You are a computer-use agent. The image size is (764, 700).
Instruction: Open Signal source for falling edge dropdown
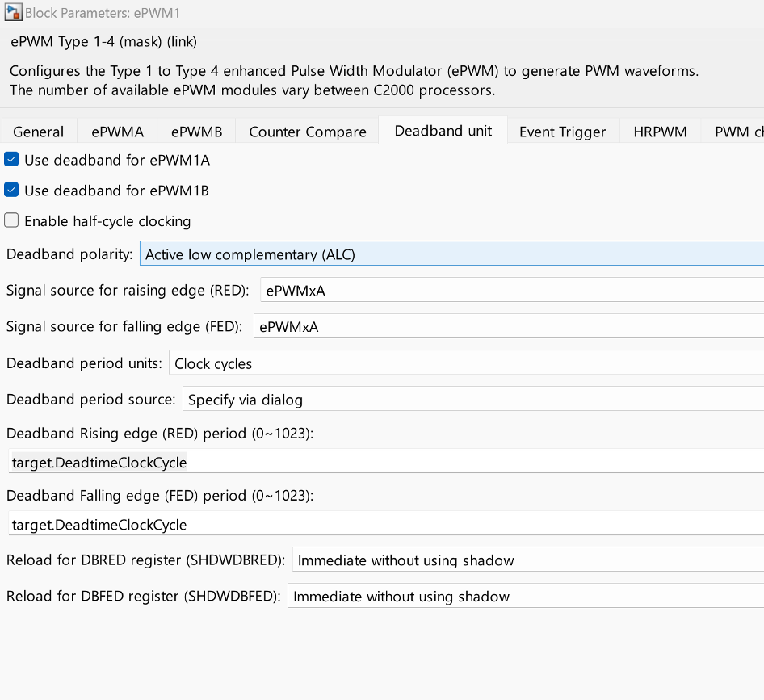507,326
